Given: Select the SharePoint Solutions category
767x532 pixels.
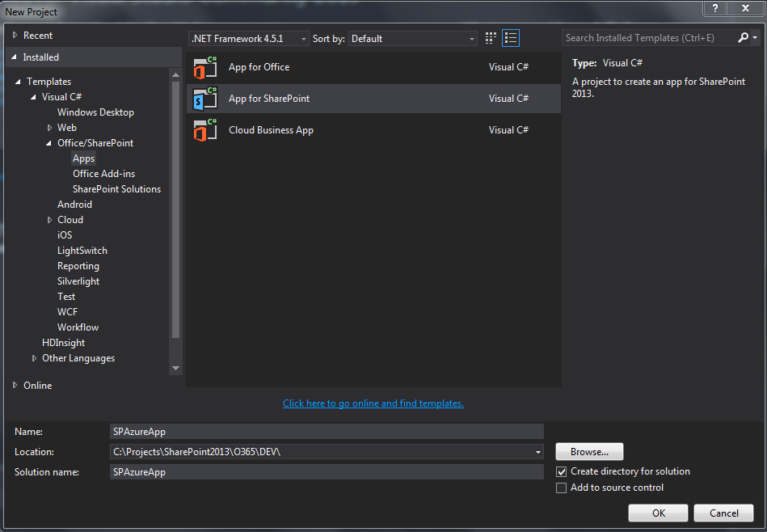Looking at the screenshot, I should point(116,188).
